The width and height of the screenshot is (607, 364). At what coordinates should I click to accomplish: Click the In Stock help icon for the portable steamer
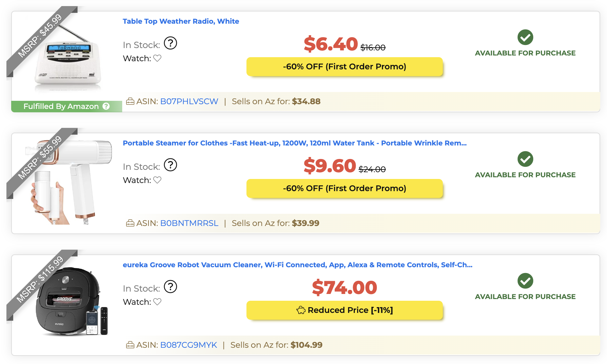click(171, 165)
